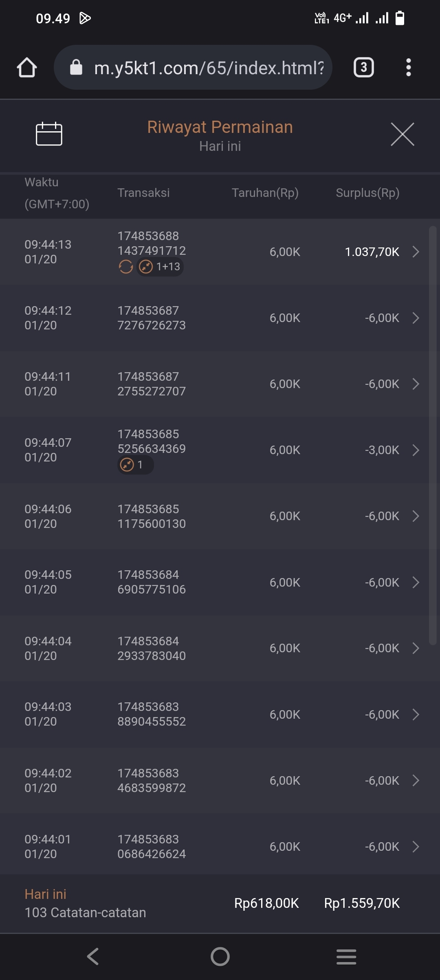Image resolution: width=440 pixels, height=980 pixels.
Task: Expand the -3,00K surplus row chevron
Action: point(416,450)
